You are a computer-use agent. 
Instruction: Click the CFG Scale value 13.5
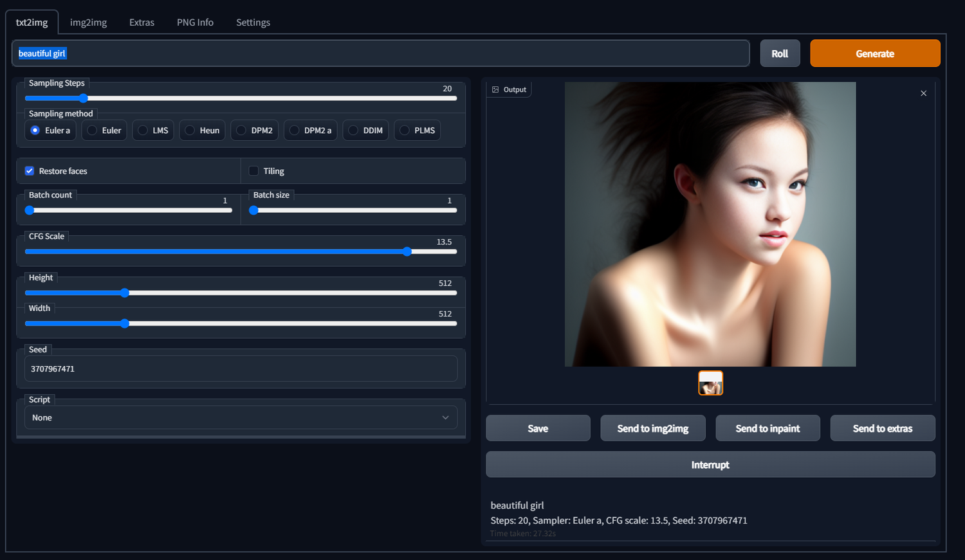pos(444,242)
